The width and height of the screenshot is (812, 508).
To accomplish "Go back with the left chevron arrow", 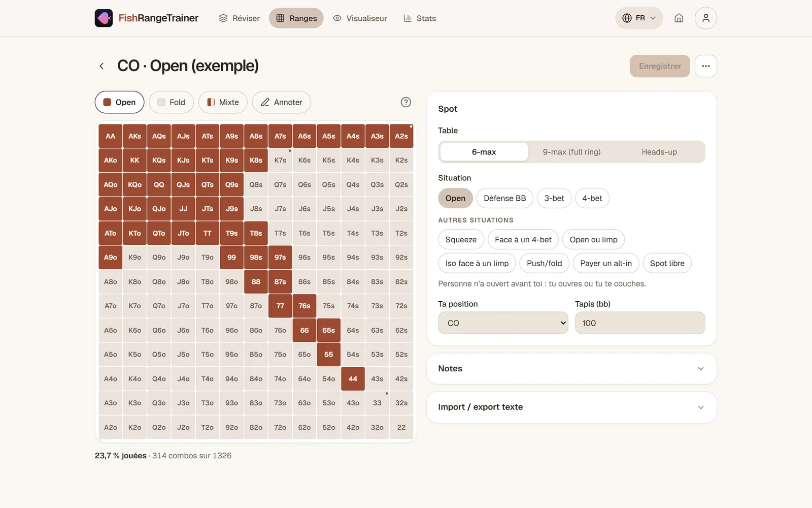I will tap(101, 66).
